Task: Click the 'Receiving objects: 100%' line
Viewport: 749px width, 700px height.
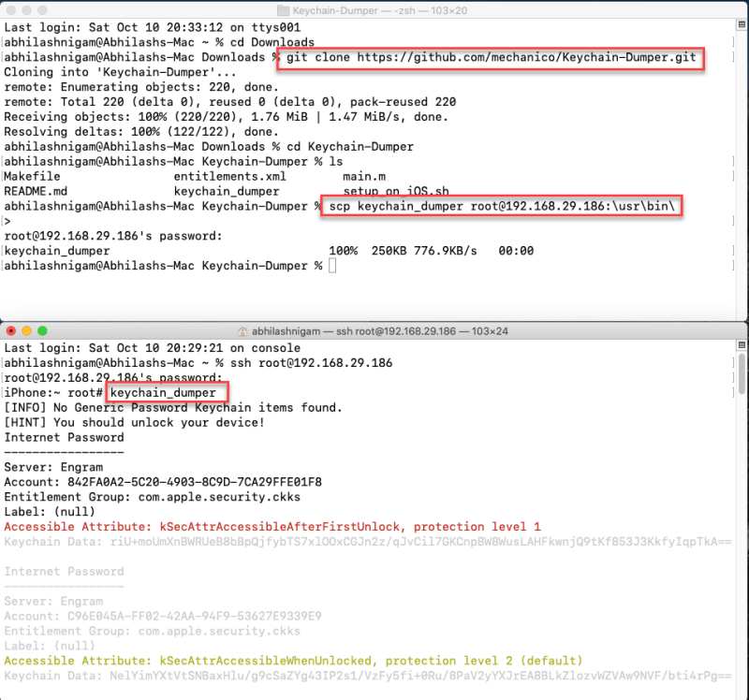Action: click(x=226, y=116)
